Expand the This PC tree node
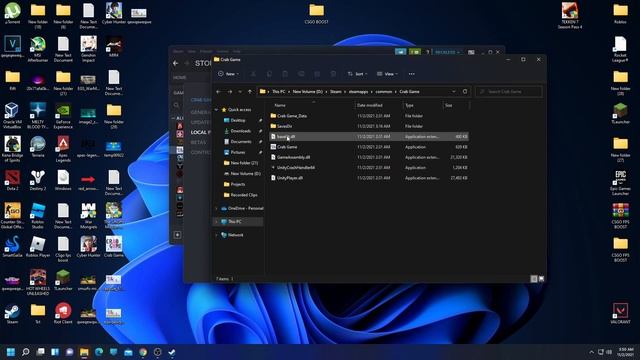This screenshot has width=640, height=360. coord(217,221)
